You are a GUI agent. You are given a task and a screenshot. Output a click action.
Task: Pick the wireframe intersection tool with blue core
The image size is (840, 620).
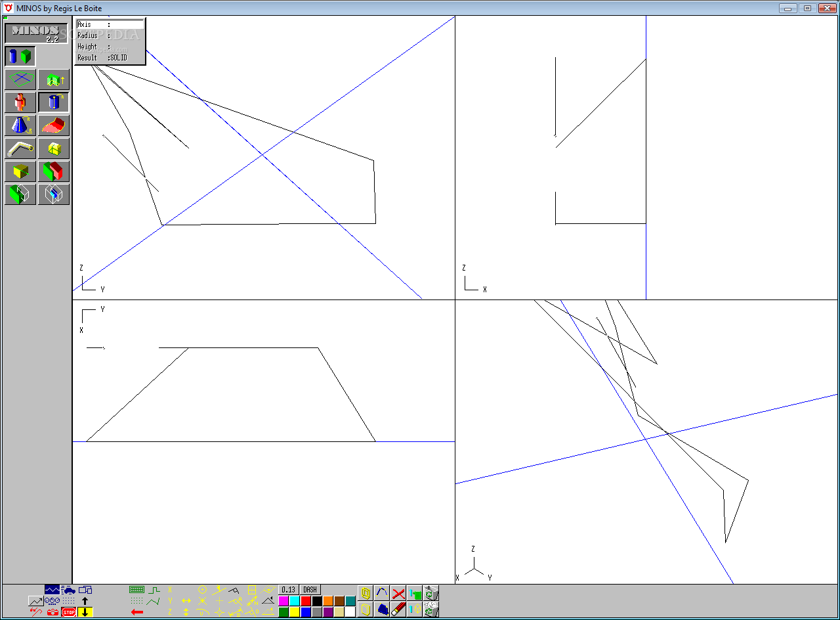[x=54, y=194]
